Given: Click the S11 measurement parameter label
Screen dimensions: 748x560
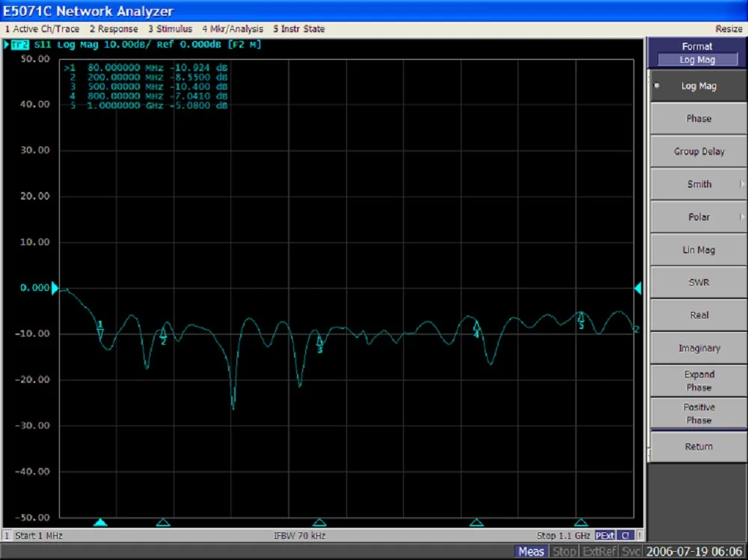Looking at the screenshot, I should coord(43,45).
